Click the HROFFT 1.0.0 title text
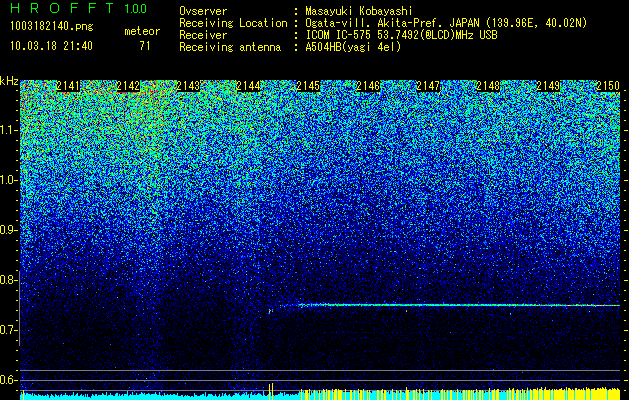Image resolution: width=629 pixels, height=400 pixels. 78,8
